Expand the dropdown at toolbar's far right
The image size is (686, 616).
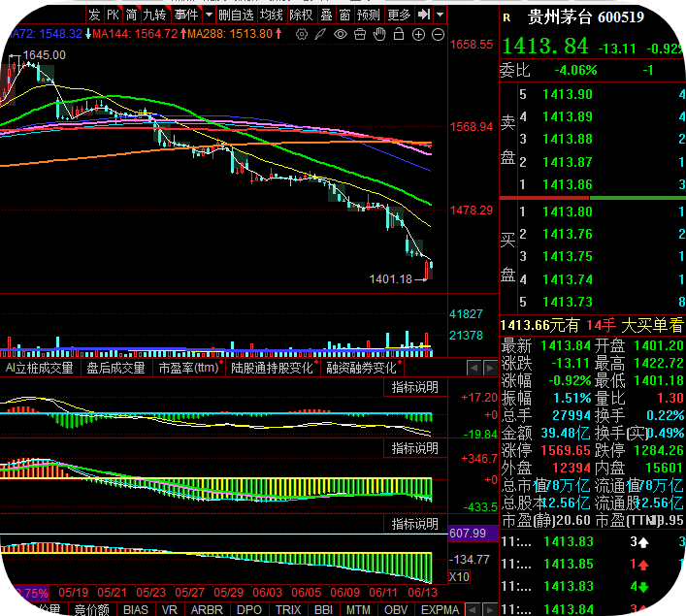441,15
